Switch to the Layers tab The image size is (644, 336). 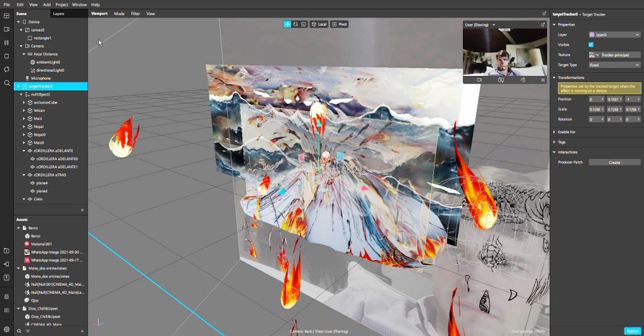pos(58,13)
